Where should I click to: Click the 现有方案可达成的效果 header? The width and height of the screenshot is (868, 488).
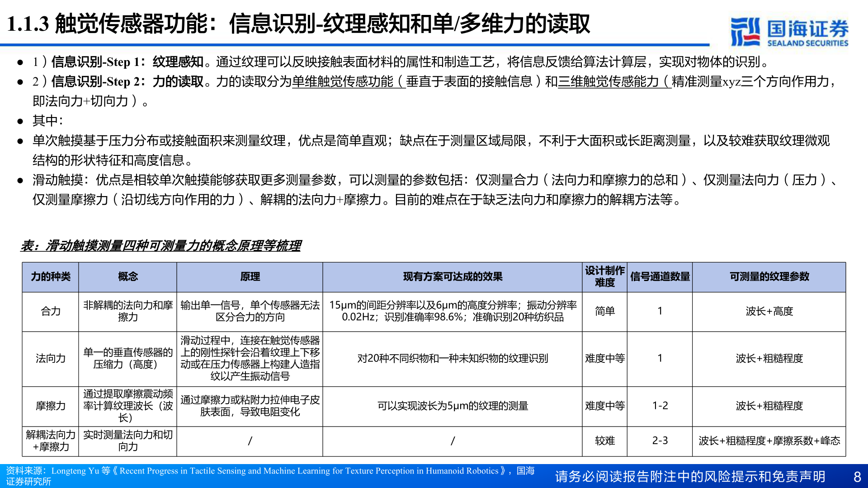(452, 277)
